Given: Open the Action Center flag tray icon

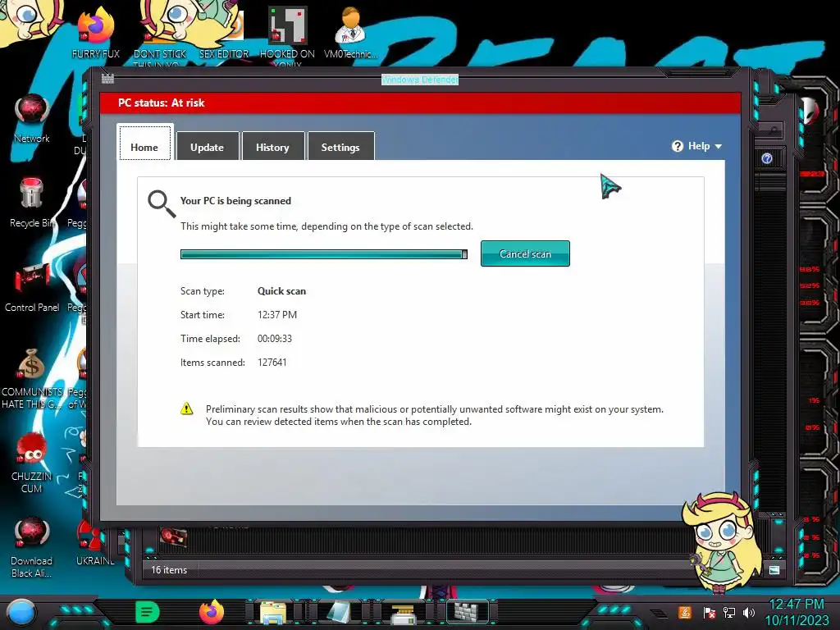Looking at the screenshot, I should pos(710,612).
